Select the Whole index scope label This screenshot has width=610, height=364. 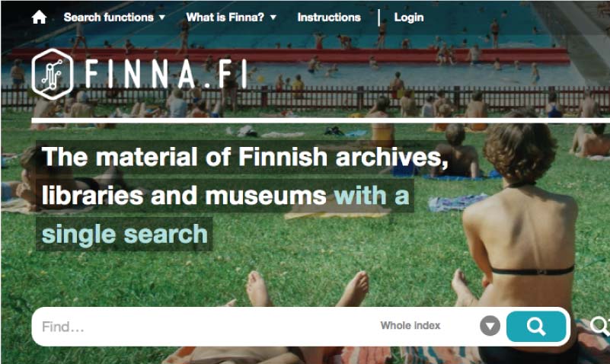click(410, 325)
